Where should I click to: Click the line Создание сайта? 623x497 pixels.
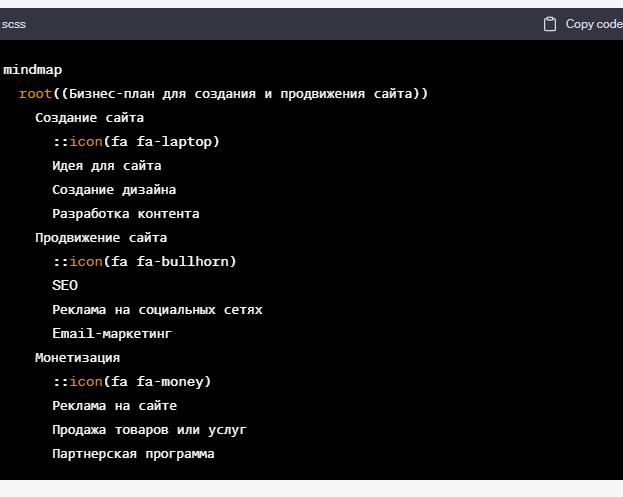pos(89,118)
